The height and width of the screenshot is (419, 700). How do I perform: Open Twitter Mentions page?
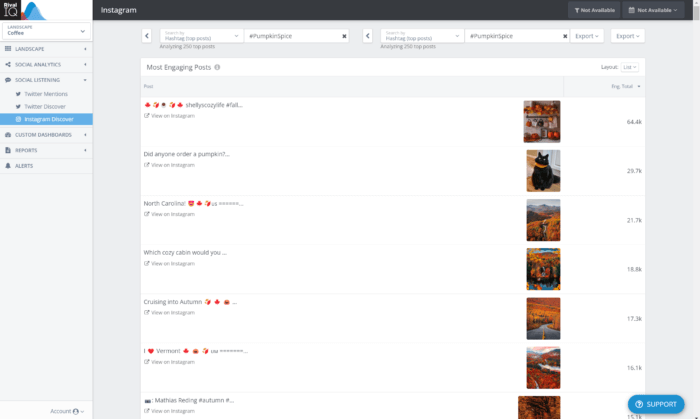coord(46,94)
